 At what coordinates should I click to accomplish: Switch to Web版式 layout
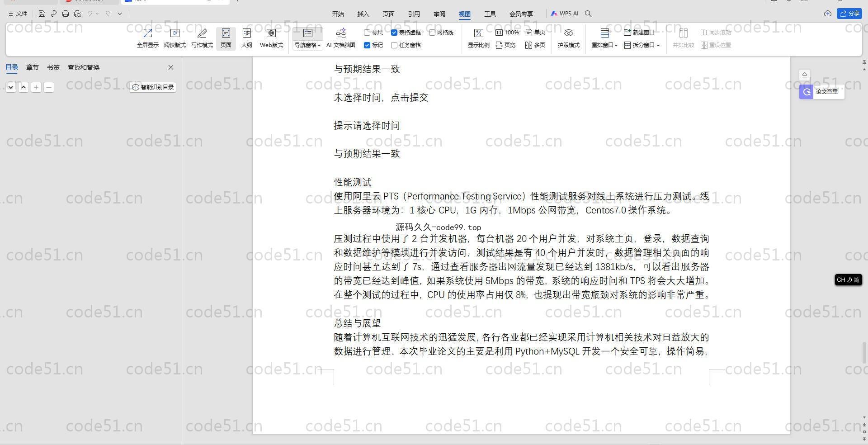(271, 38)
